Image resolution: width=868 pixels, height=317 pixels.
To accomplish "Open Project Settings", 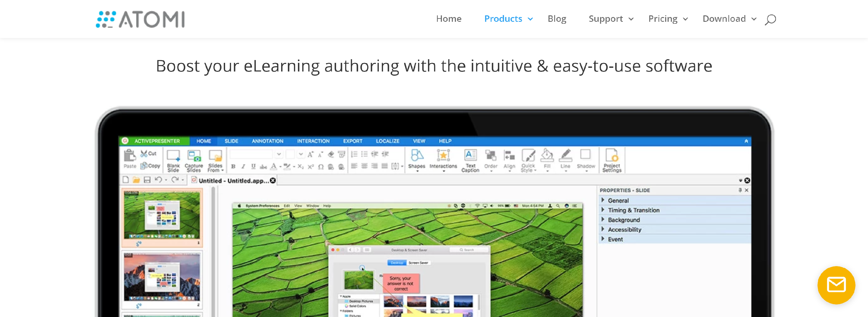I will (612, 161).
